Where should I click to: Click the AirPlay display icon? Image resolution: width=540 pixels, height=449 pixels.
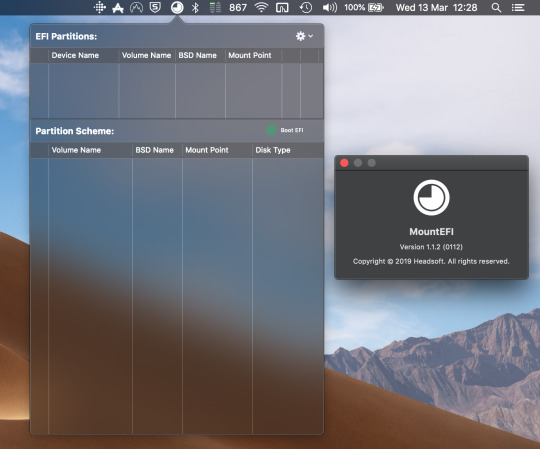click(x=282, y=8)
